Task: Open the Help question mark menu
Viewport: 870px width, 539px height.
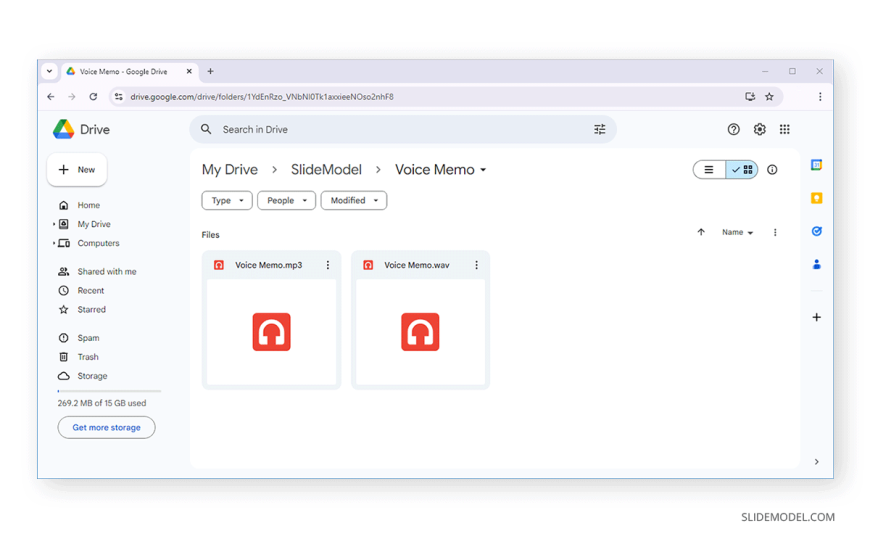Action: tap(733, 129)
